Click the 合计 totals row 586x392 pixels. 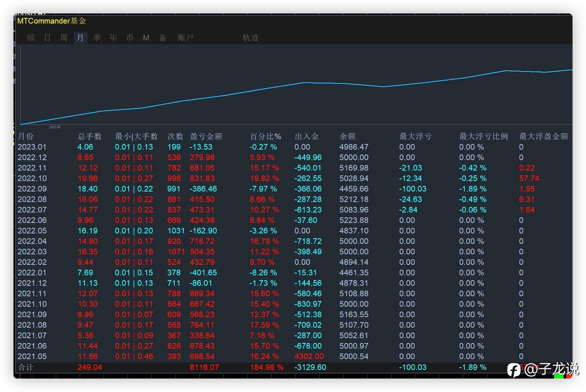(26, 367)
